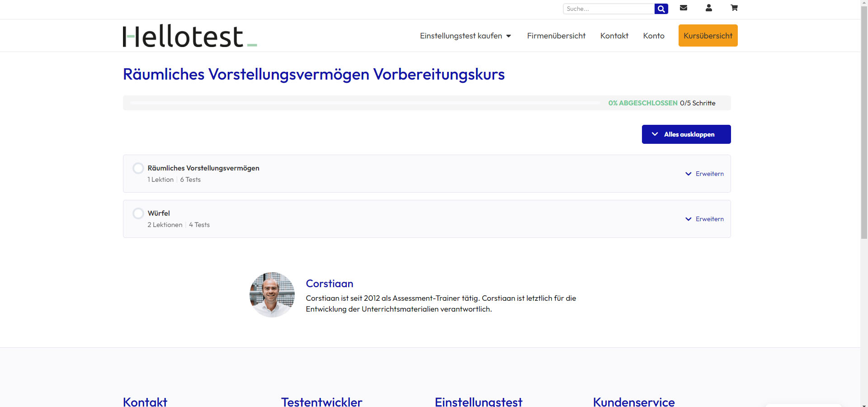Expand the Würfel section via Erweitern
The image size is (868, 407).
pos(705,219)
